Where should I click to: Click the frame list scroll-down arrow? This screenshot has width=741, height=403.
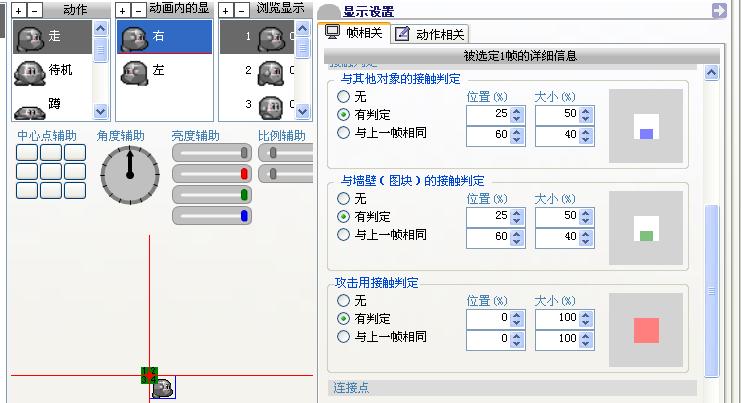(x=302, y=111)
